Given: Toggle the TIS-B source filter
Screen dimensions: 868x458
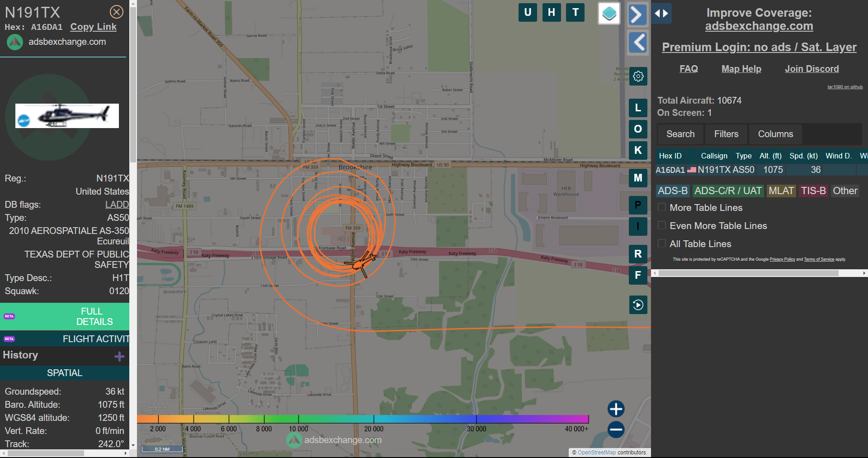Looking at the screenshot, I should (813, 191).
